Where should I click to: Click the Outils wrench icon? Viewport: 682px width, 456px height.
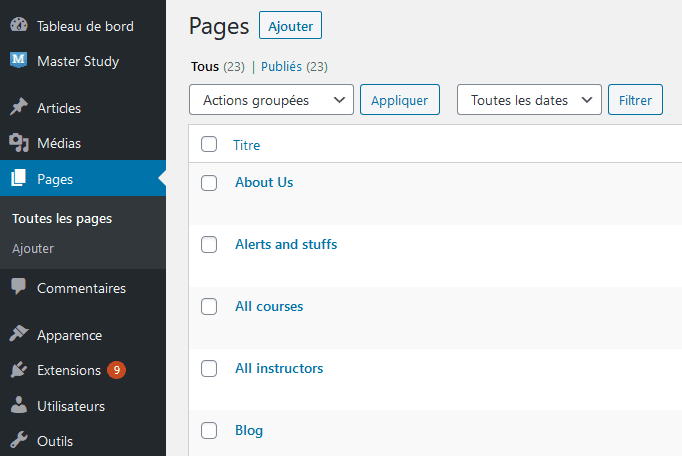pyautogui.click(x=19, y=440)
